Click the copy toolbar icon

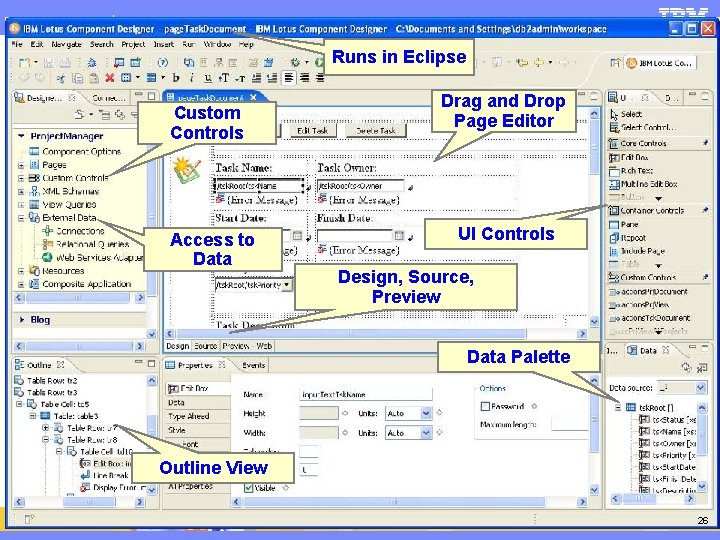(77, 78)
